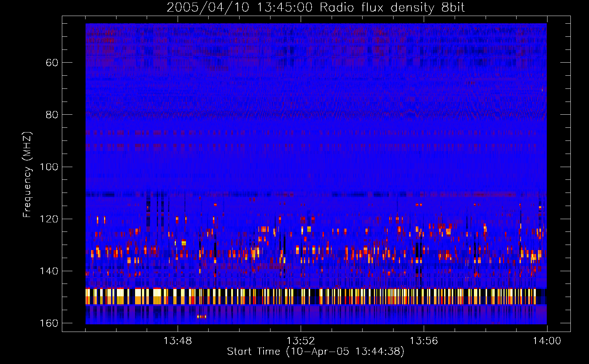The height and width of the screenshot is (364, 589).
Task: Click the 14:00 time tick label
Action: point(547,341)
